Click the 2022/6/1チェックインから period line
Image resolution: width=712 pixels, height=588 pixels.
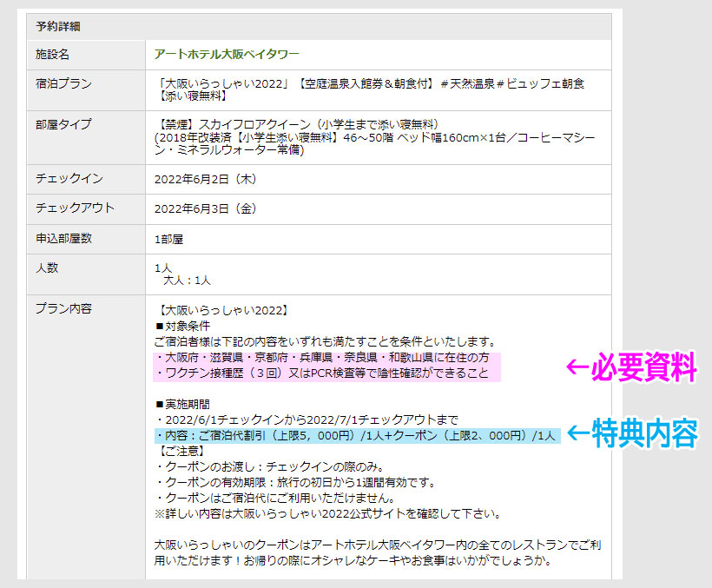307,420
